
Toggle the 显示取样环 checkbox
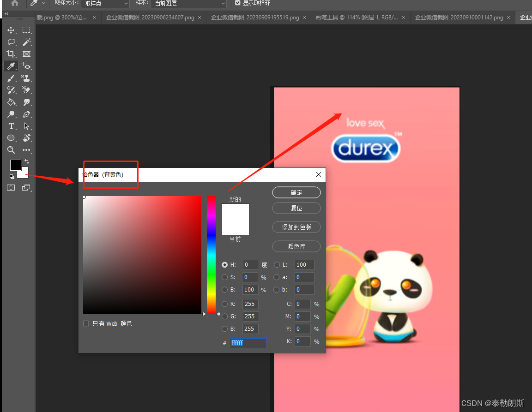(237, 3)
